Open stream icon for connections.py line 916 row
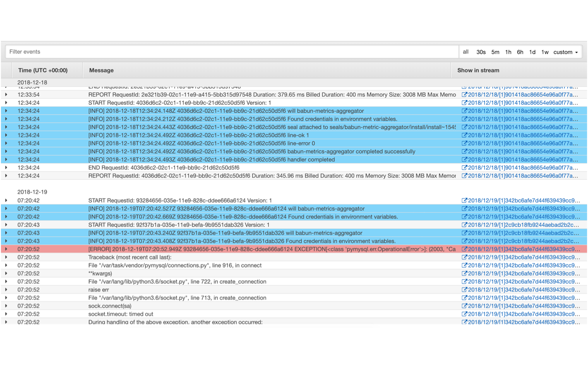Viewport: 588px width, 368px height. (464, 265)
